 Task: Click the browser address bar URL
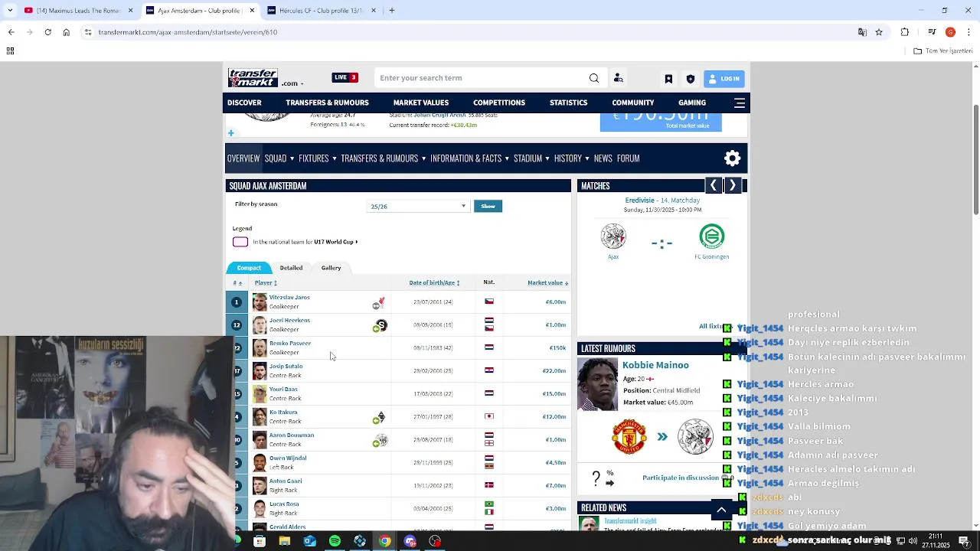coord(188,32)
